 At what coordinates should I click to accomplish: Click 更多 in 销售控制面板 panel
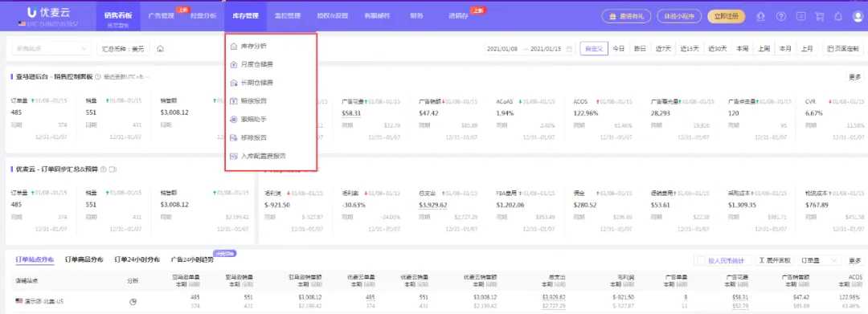coord(854,77)
